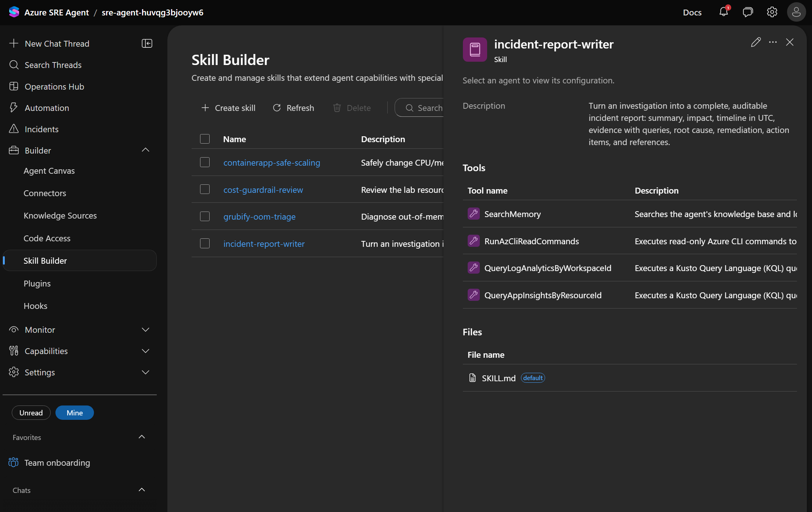Viewport: 812px width, 512px height.
Task: Click the plus icon for New Chat Thread
Action: coord(14,43)
